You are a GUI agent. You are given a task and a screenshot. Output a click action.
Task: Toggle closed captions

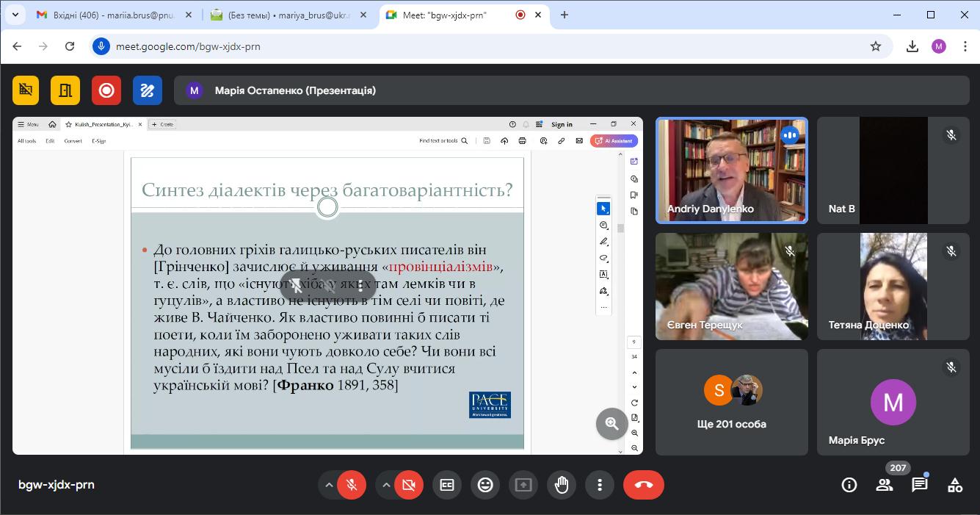click(447, 485)
